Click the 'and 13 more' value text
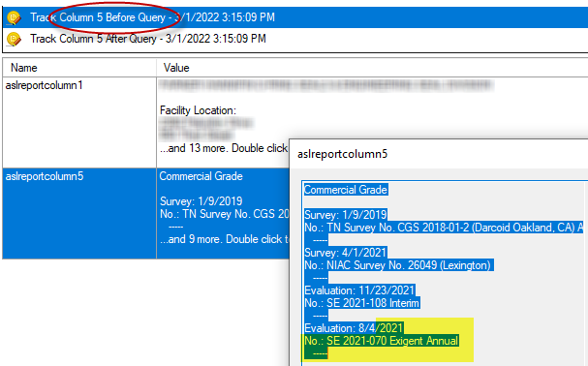 (x=224, y=148)
